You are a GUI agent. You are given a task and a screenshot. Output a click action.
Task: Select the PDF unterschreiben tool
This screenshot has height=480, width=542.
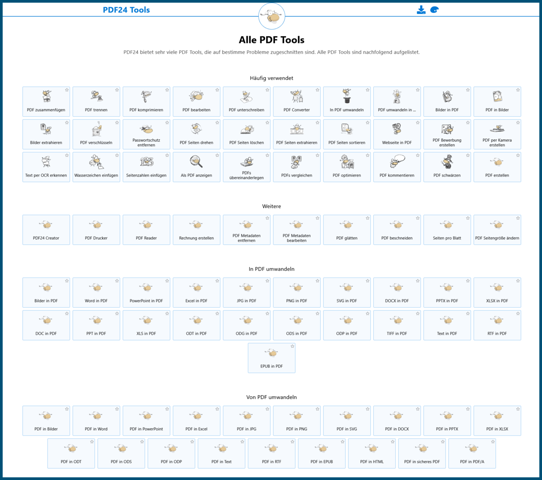(x=246, y=102)
